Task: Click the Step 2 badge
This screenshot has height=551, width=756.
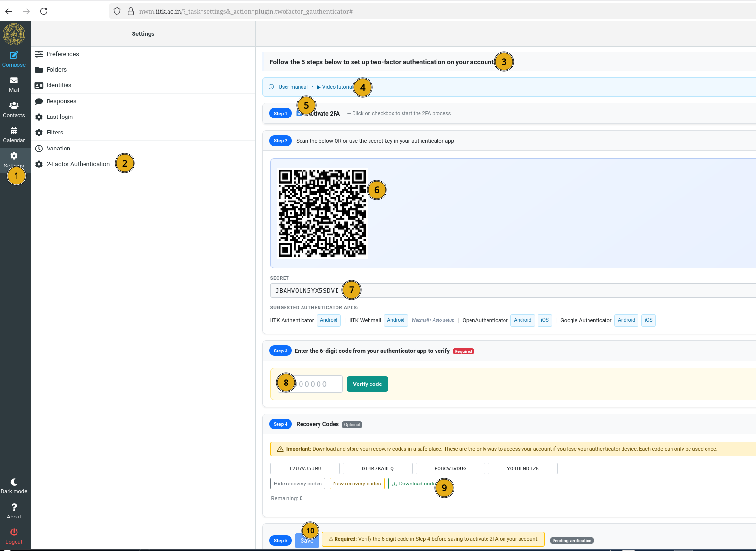Action: 281,141
